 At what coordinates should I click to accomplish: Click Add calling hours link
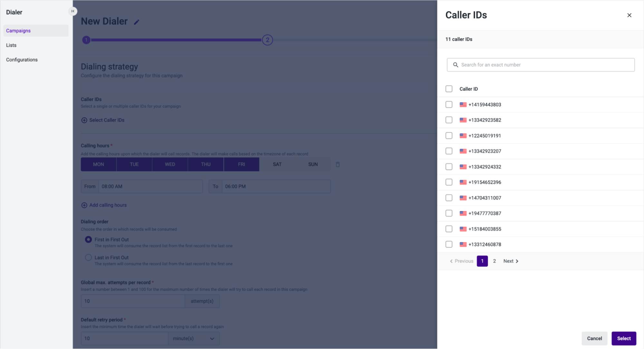(108, 205)
